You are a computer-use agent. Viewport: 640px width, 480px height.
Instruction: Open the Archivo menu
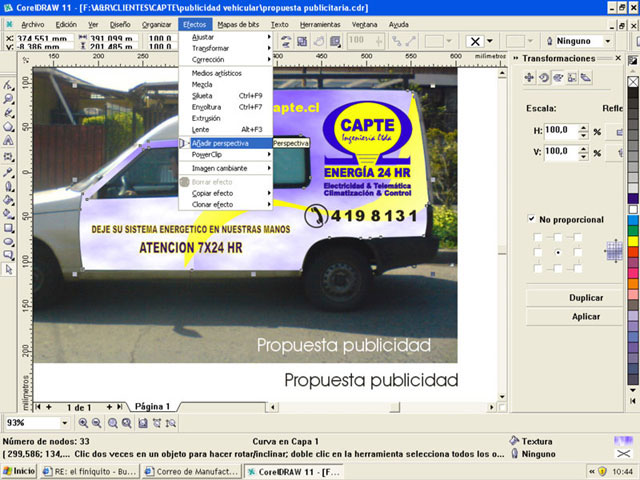[x=33, y=24]
